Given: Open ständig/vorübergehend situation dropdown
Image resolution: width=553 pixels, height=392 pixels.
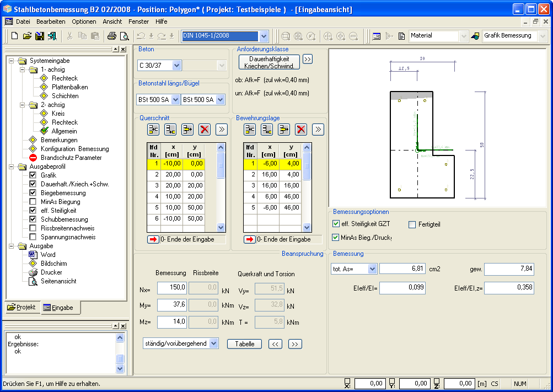Looking at the screenshot, I should [x=214, y=343].
